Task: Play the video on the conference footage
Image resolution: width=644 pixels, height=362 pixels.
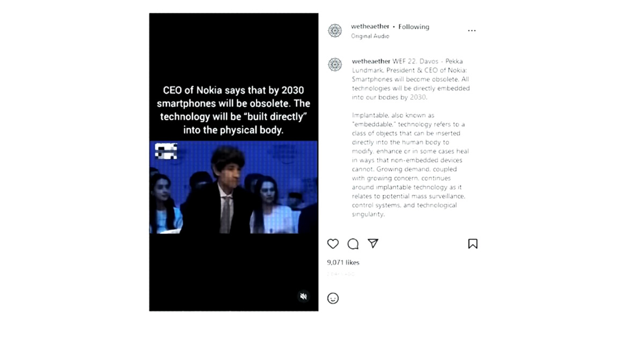Action: tap(233, 187)
